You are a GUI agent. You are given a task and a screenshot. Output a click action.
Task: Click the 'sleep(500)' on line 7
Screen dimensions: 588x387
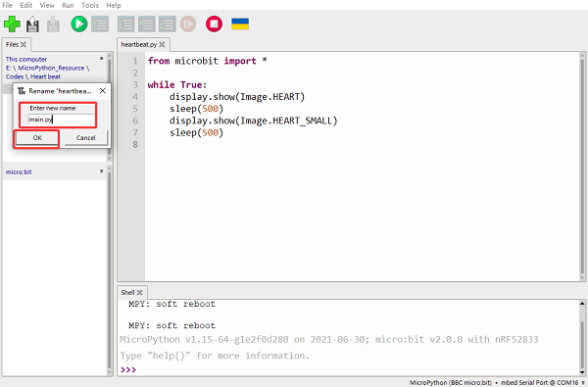pos(196,132)
